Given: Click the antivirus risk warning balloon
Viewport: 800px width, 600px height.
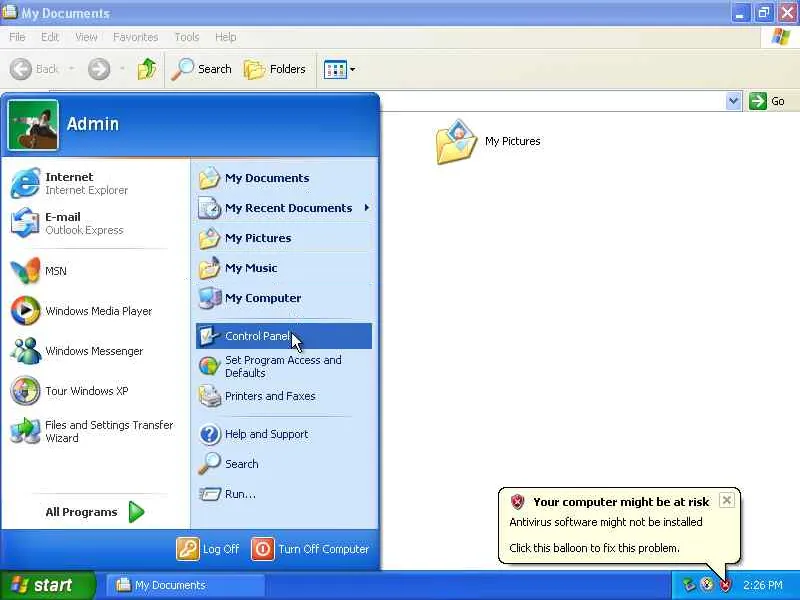Looking at the screenshot, I should (x=618, y=526).
